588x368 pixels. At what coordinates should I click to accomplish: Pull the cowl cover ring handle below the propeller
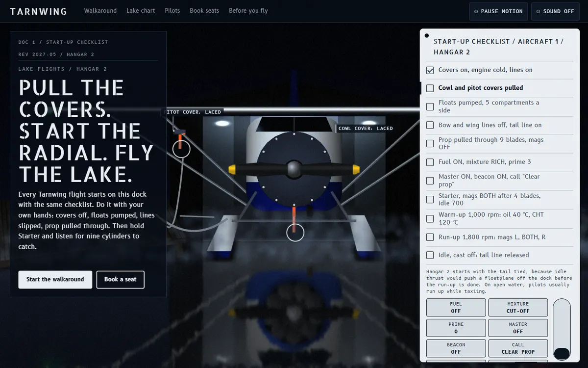pos(295,233)
